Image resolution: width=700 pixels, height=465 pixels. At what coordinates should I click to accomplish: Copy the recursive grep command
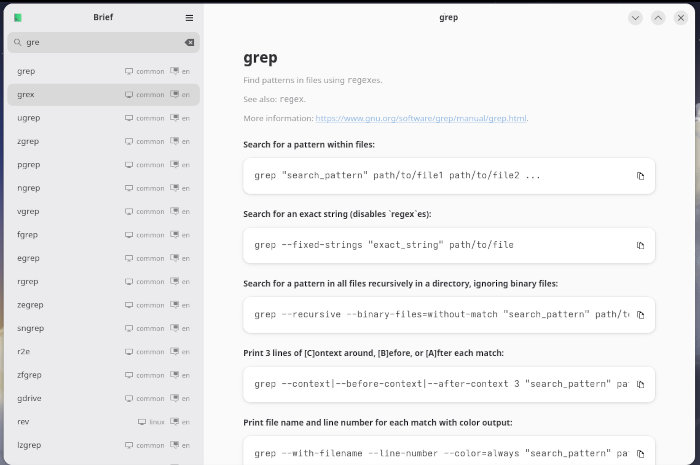pos(640,315)
